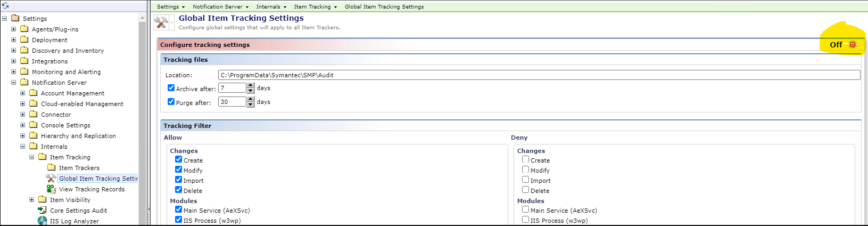Click the Deployment folder icon
868x226 pixels.
[x=24, y=40]
